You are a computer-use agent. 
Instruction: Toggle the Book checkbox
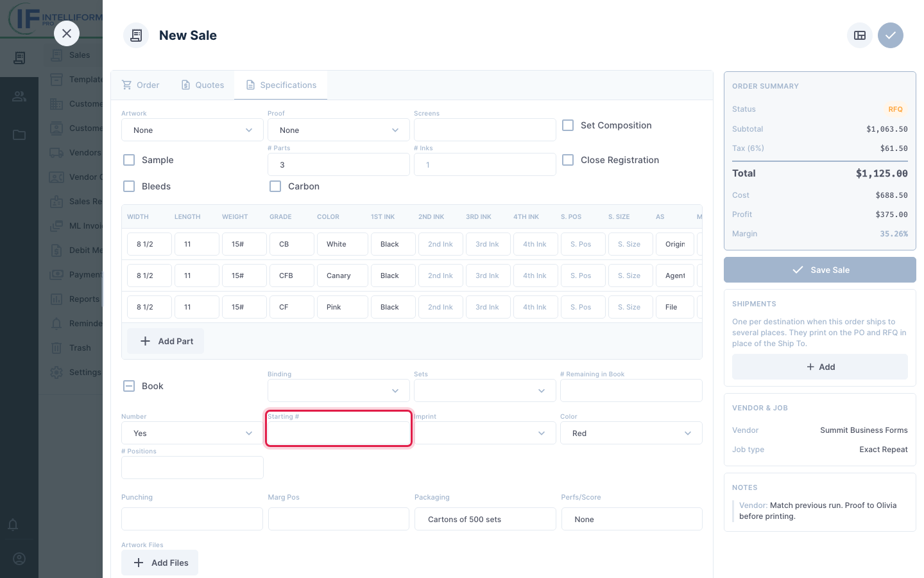[129, 386]
